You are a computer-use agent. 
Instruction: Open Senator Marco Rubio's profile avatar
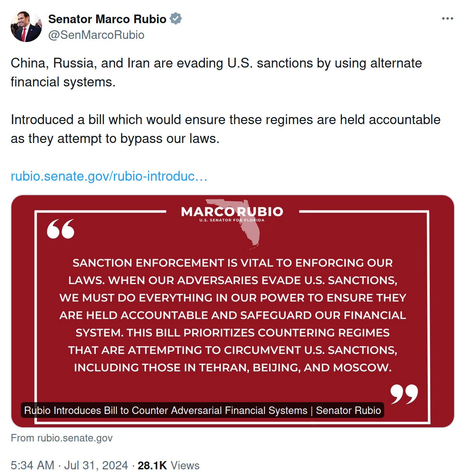(x=26, y=26)
